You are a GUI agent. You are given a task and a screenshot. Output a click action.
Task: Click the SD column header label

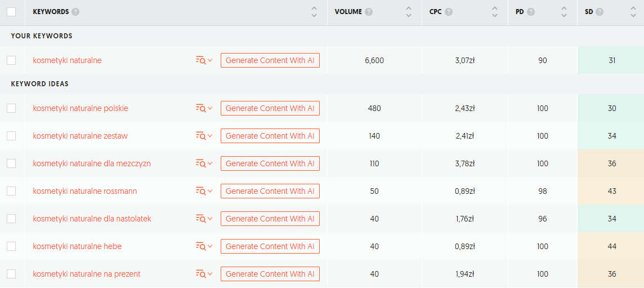[x=589, y=12]
